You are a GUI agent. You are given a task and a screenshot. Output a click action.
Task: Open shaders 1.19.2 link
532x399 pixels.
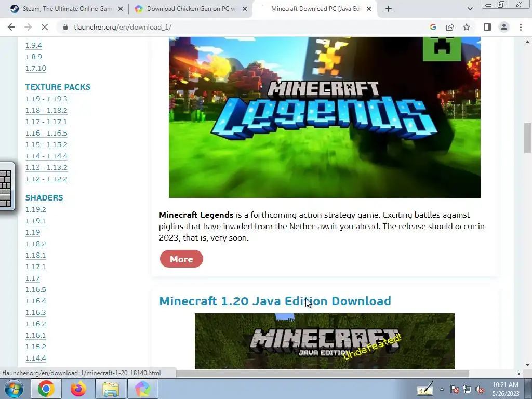pyautogui.click(x=36, y=210)
